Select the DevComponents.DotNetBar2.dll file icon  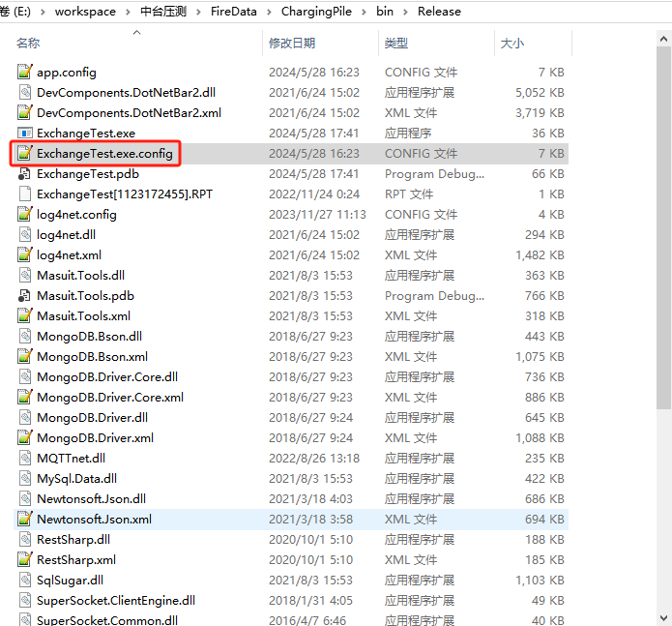(x=25, y=92)
